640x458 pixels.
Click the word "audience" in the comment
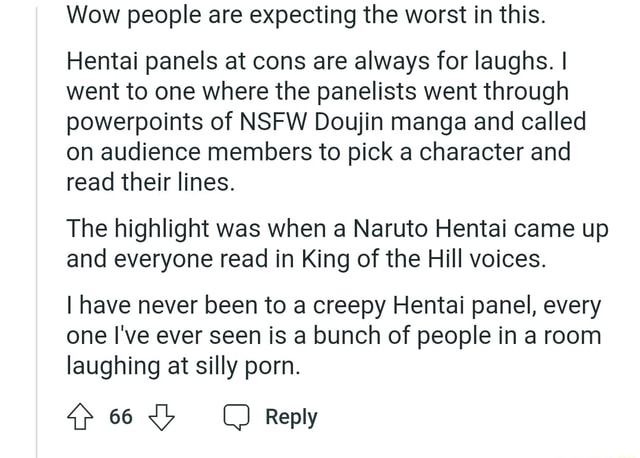tap(151, 152)
